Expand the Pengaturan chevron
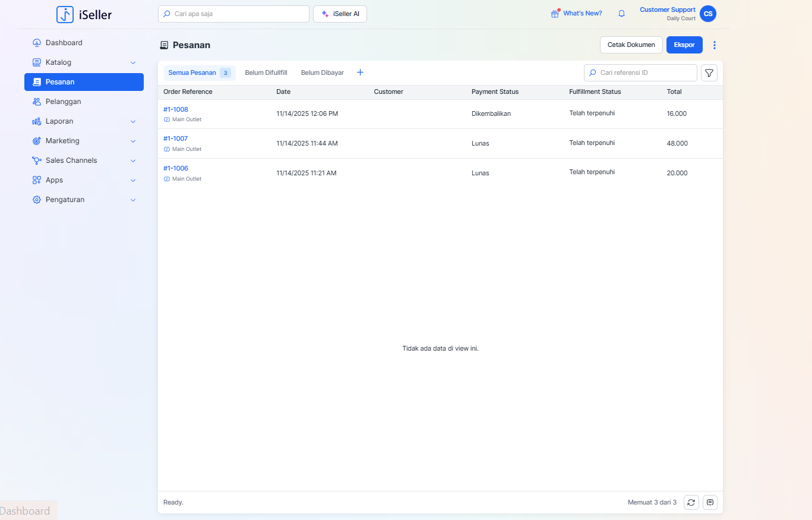812x520 pixels. pyautogui.click(x=133, y=200)
